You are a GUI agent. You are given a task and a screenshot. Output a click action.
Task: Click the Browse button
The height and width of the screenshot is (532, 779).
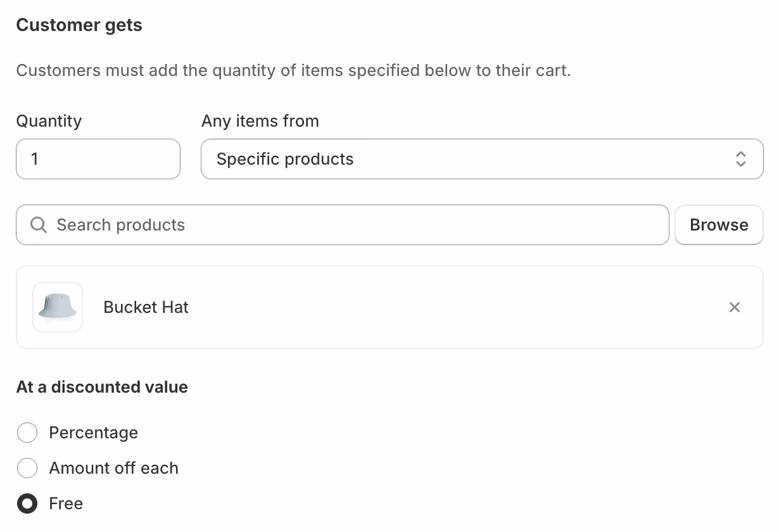pyautogui.click(x=719, y=225)
